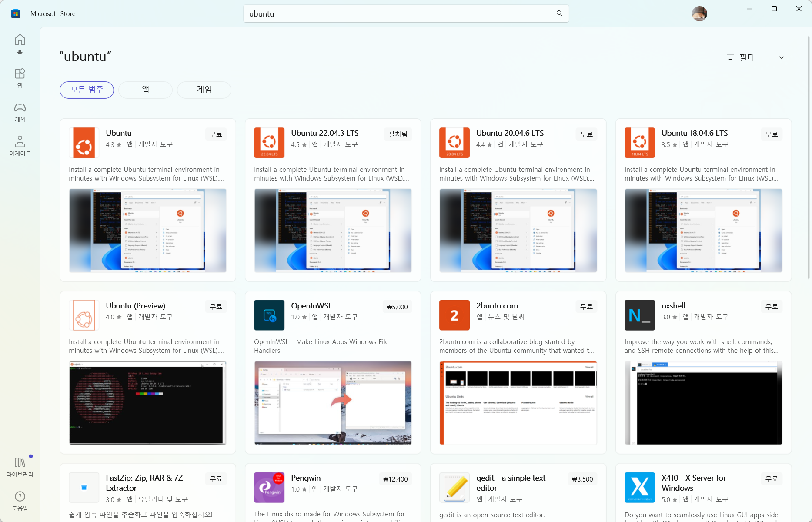
Task: Open FastZip: Zip, RAR & 7Z Extractor title
Action: 144,483
